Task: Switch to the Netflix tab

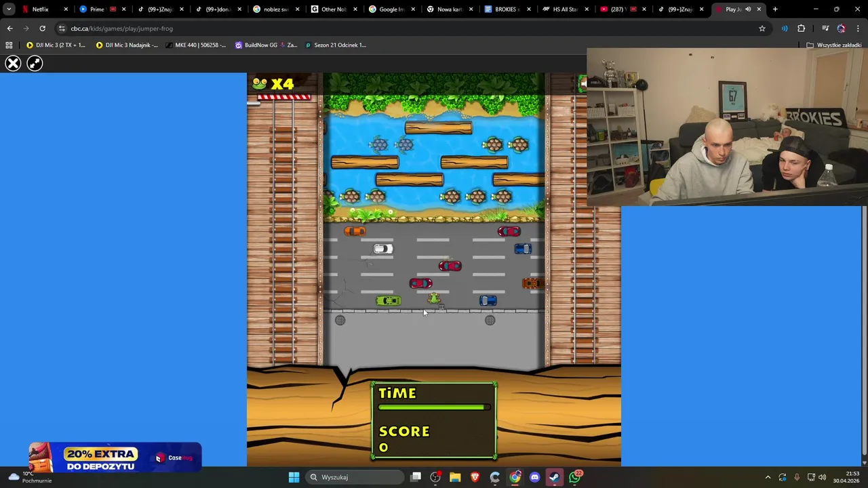Action: pos(45,9)
